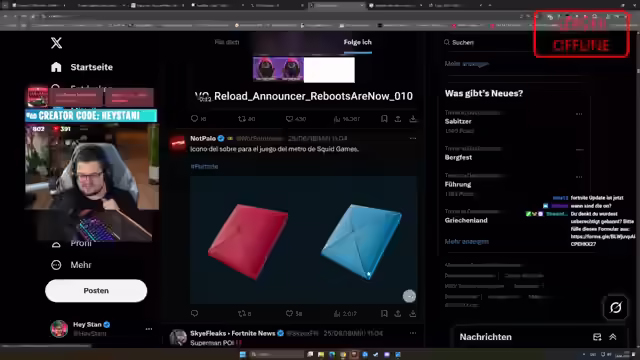Screen dimensions: 640x360
Task: Like the Reload_Announcer post
Action: [289, 119]
